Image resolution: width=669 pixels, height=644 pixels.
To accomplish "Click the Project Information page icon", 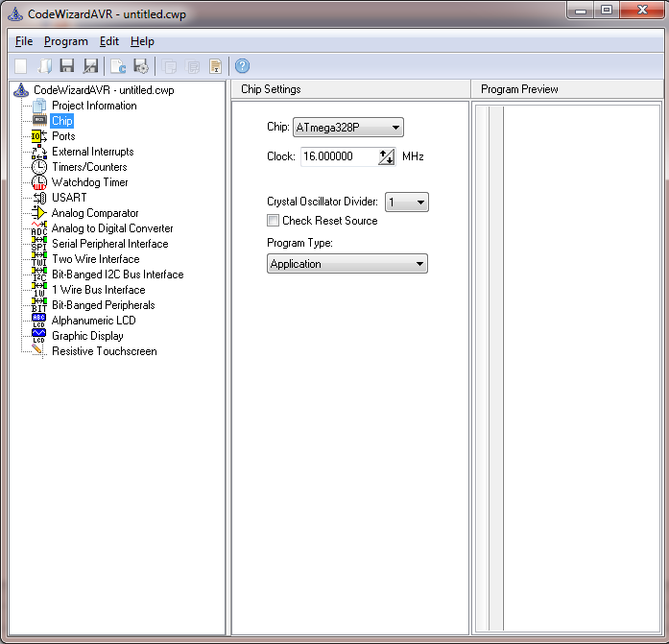I will (x=39, y=106).
